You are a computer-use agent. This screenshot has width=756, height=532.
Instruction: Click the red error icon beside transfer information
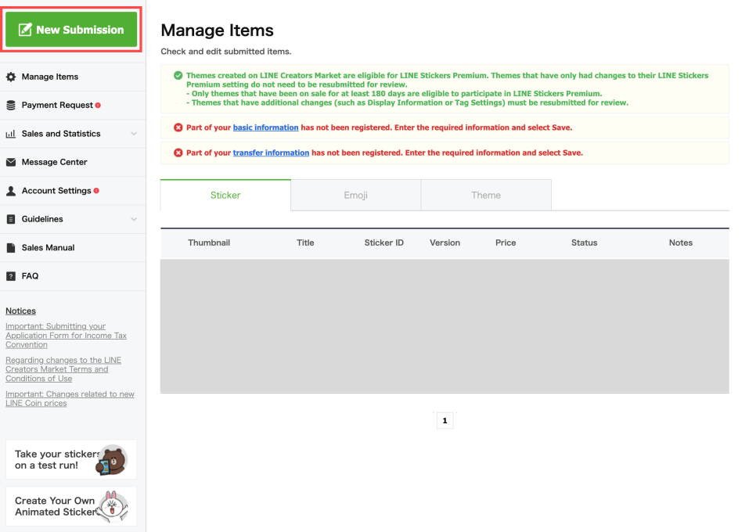click(x=178, y=153)
